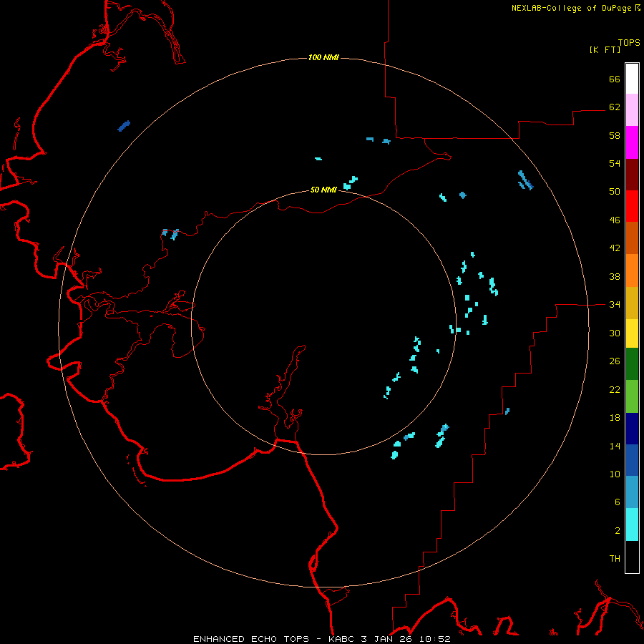Click the navy blue legend band

tap(632, 429)
